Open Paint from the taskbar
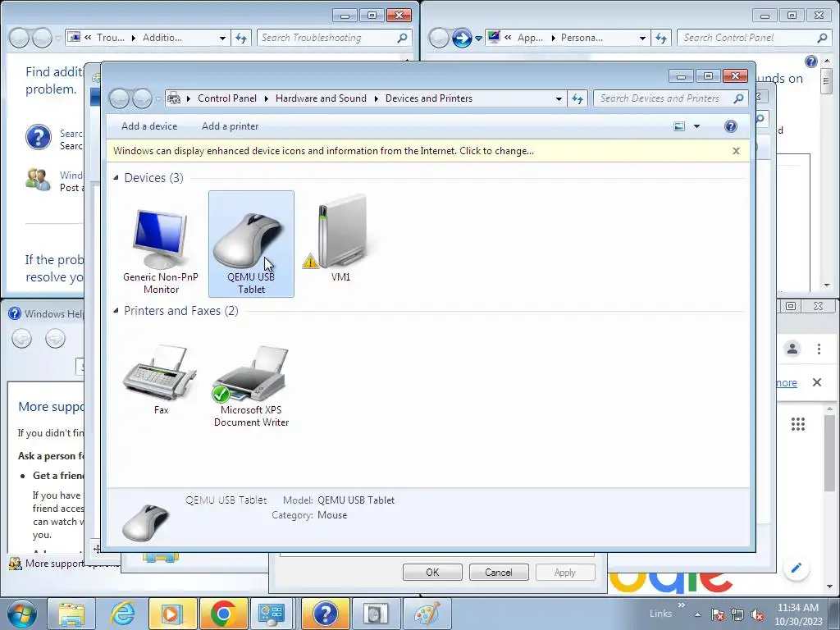 pos(427,614)
